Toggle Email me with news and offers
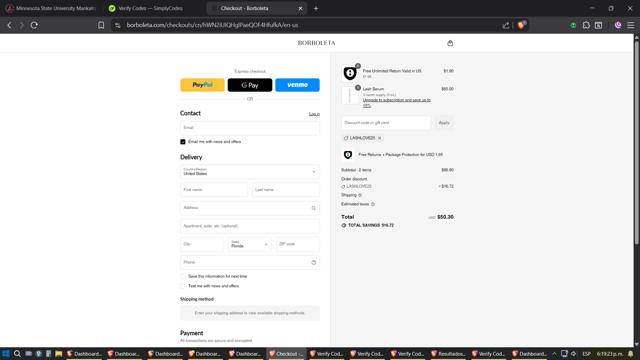The image size is (640, 360). point(183,142)
